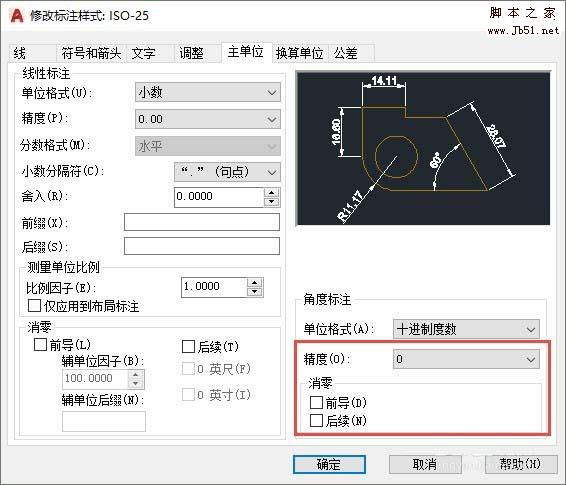Image resolution: width=566 pixels, height=485 pixels.
Task: Enable 仅应用到布局标注 checkbox
Action: pyautogui.click(x=34, y=306)
